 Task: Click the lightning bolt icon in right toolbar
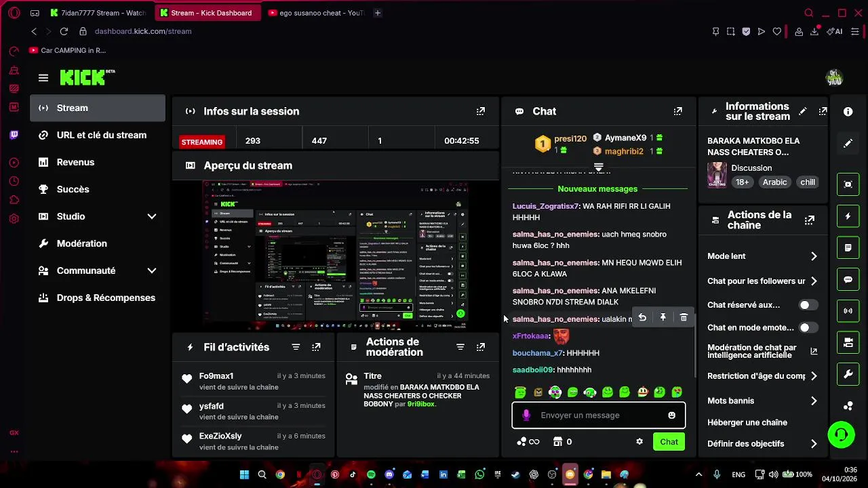(x=848, y=216)
